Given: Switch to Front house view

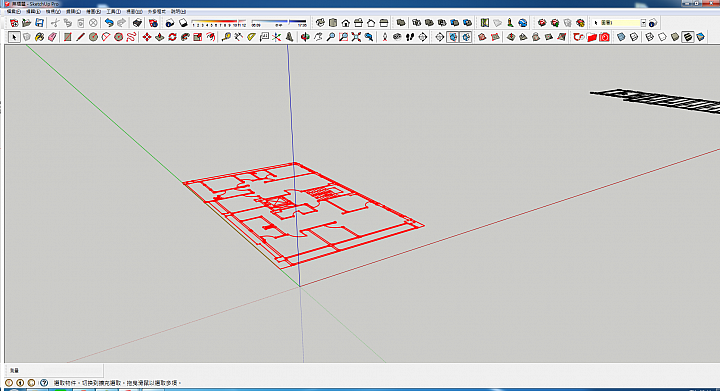Looking at the screenshot, I should [346, 22].
